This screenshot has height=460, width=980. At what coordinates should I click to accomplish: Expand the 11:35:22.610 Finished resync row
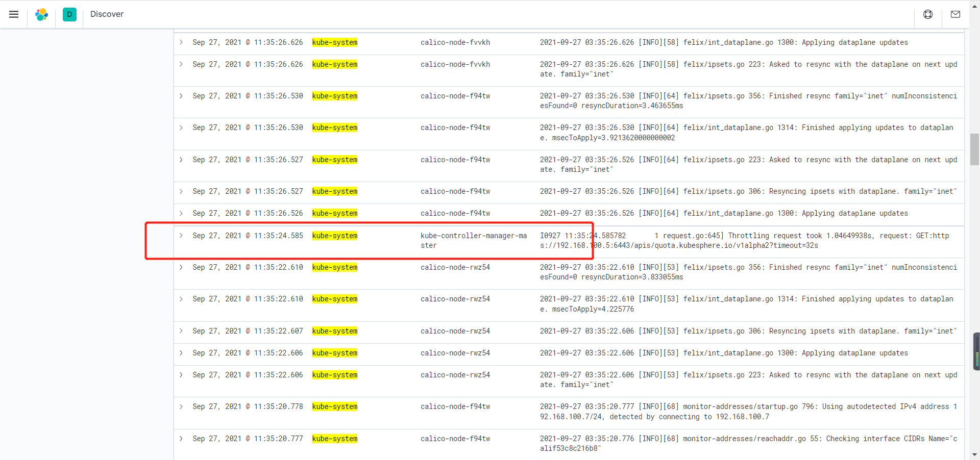[x=181, y=267]
